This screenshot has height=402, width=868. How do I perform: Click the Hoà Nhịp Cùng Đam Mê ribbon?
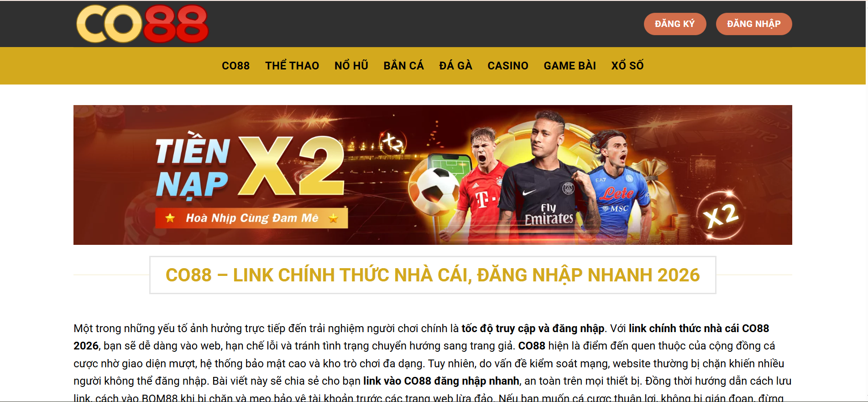(251, 218)
